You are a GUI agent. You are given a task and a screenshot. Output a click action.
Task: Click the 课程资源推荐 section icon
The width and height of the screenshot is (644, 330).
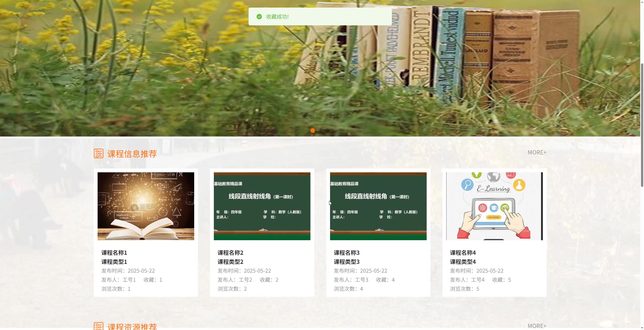99,326
